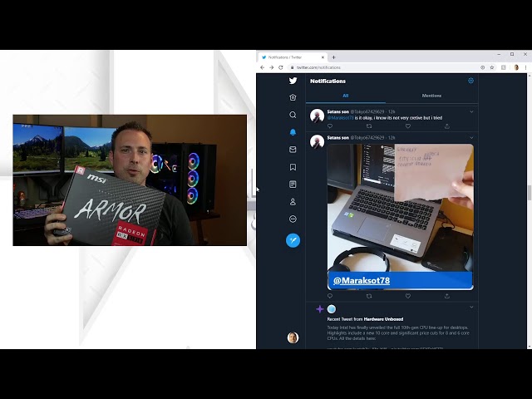Click the 'Notifications' page heading
The height and width of the screenshot is (399, 532).
click(x=328, y=81)
